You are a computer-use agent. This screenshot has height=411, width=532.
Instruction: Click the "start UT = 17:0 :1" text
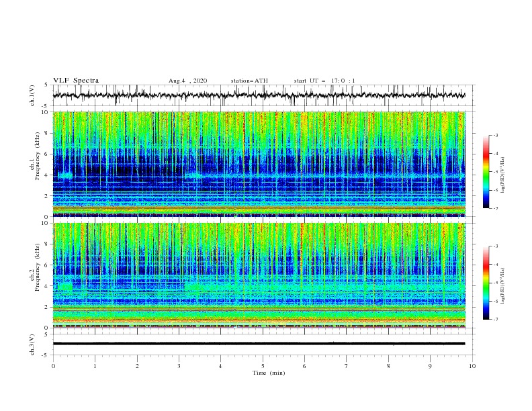pyautogui.click(x=324, y=81)
